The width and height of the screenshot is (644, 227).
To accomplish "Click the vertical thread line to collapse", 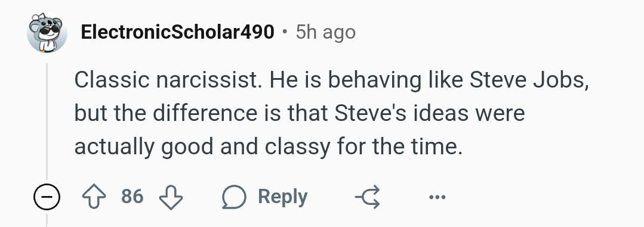I will coord(47,121).
